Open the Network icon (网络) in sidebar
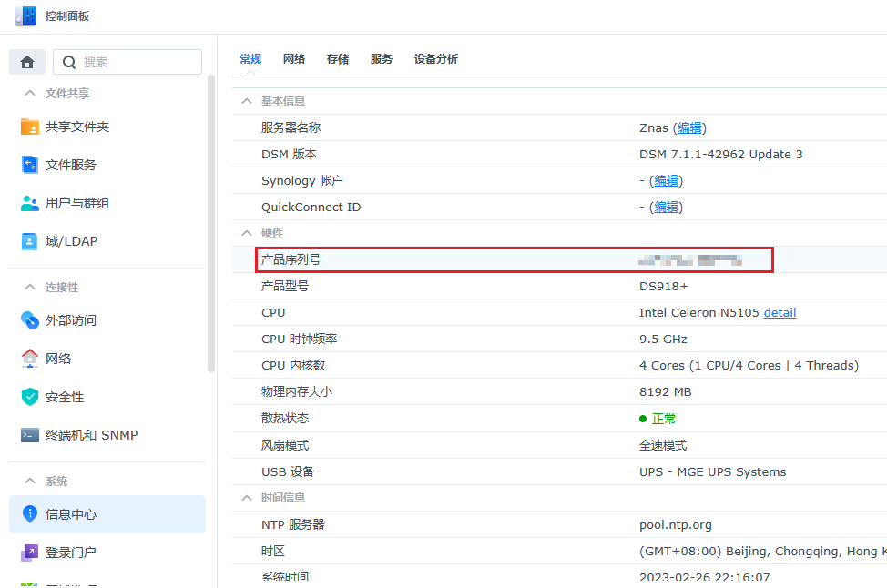Image resolution: width=887 pixels, height=588 pixels. point(29,359)
